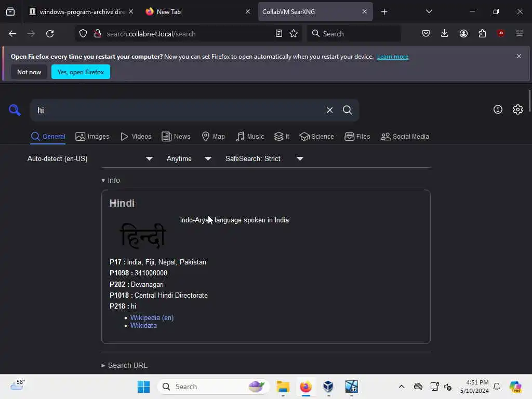This screenshot has height=399, width=532.
Task: Click the SearXNG magnifier logo
Action: coord(15,110)
